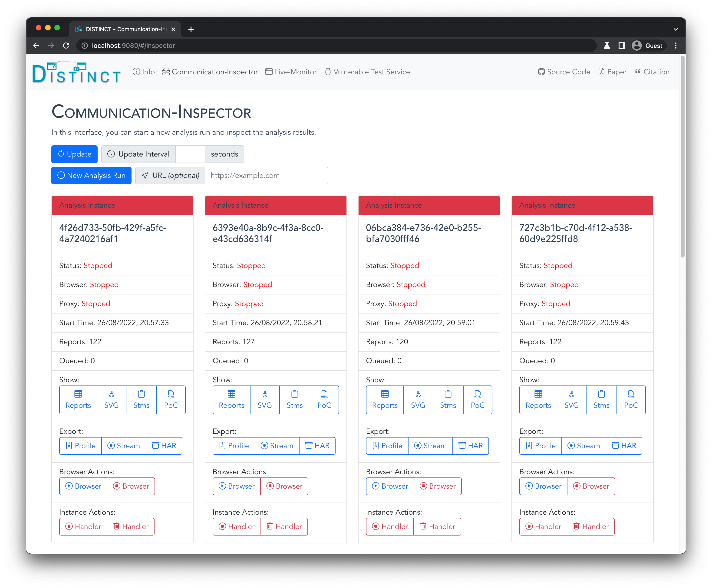Expand Chrome tab search chevron

click(x=675, y=29)
